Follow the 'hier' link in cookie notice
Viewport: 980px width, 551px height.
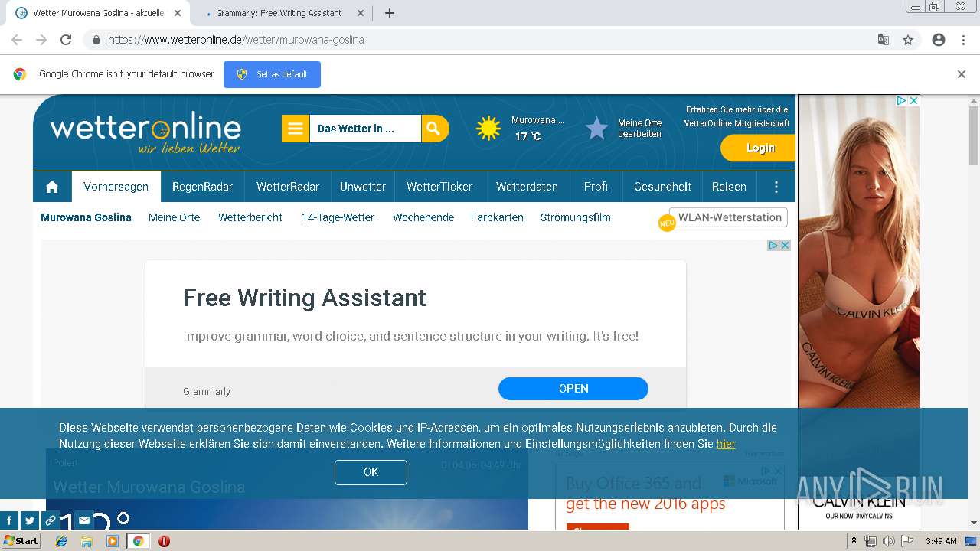[726, 444]
